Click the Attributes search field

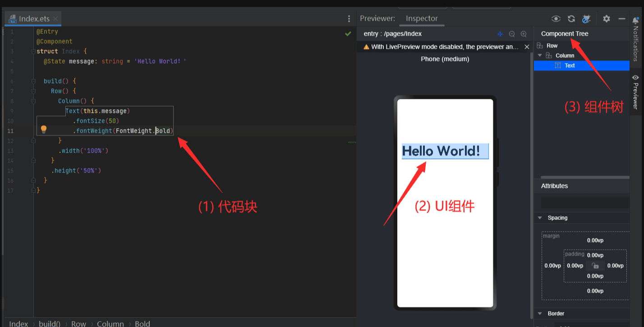[x=585, y=202]
